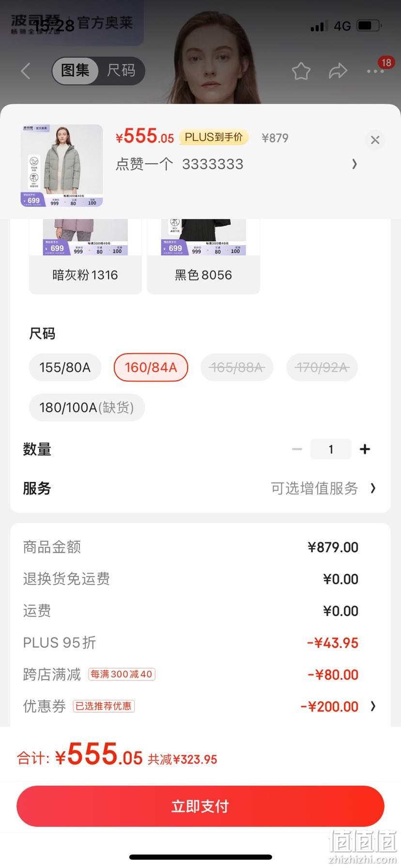Expand the 点赞一个 3333333 chevron
Image resolution: width=401 pixels, height=868 pixels.
coord(355,164)
